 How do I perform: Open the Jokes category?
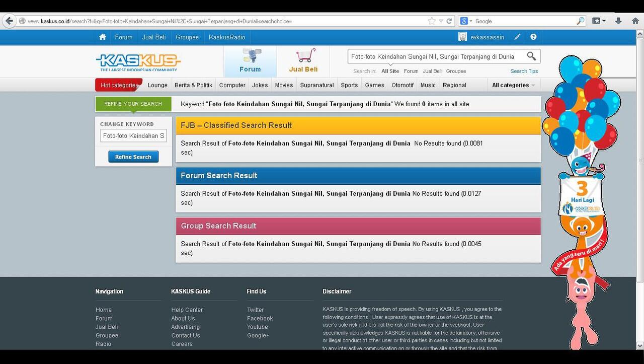point(260,85)
